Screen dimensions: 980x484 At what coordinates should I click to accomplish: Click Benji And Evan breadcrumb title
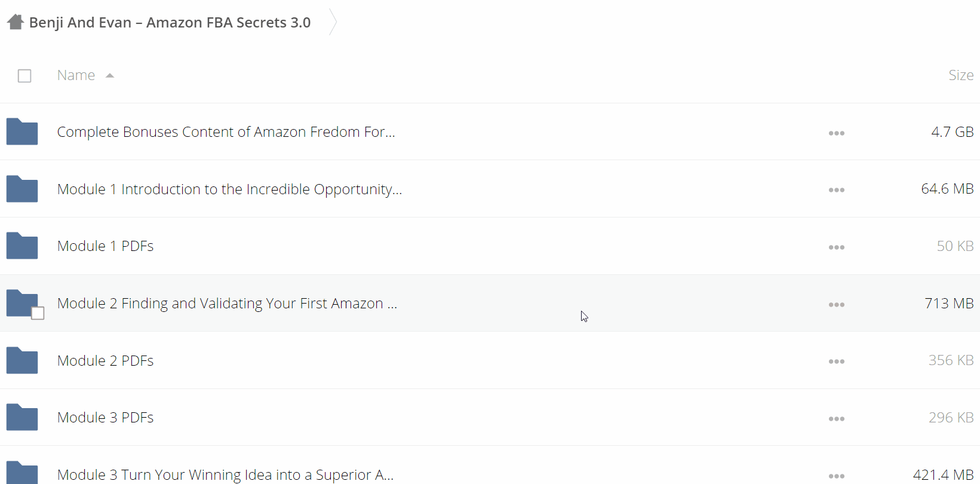coord(170,23)
